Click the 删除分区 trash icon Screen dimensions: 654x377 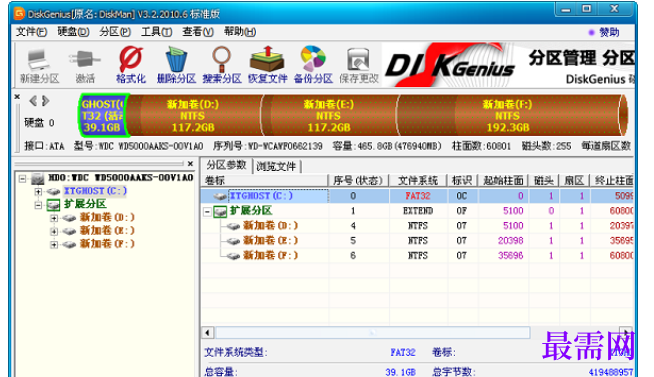[176, 65]
